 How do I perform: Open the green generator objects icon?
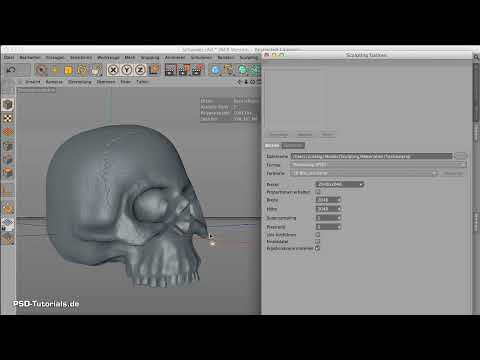point(243,70)
